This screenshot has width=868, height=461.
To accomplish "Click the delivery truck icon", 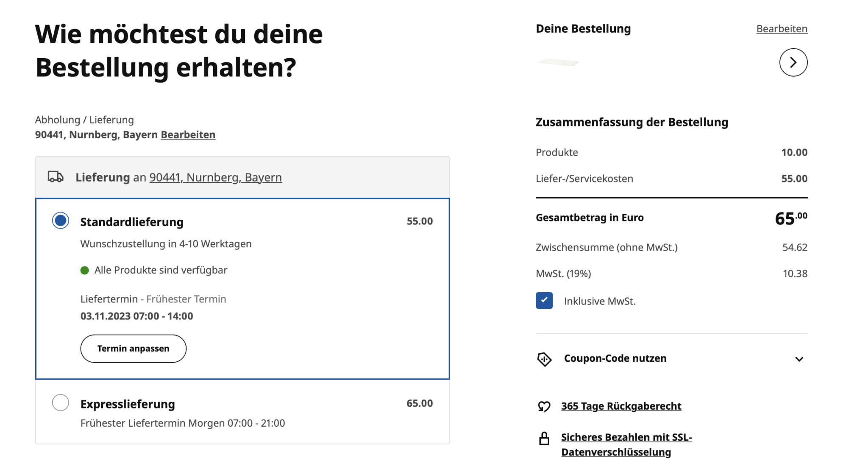I will pos(56,177).
